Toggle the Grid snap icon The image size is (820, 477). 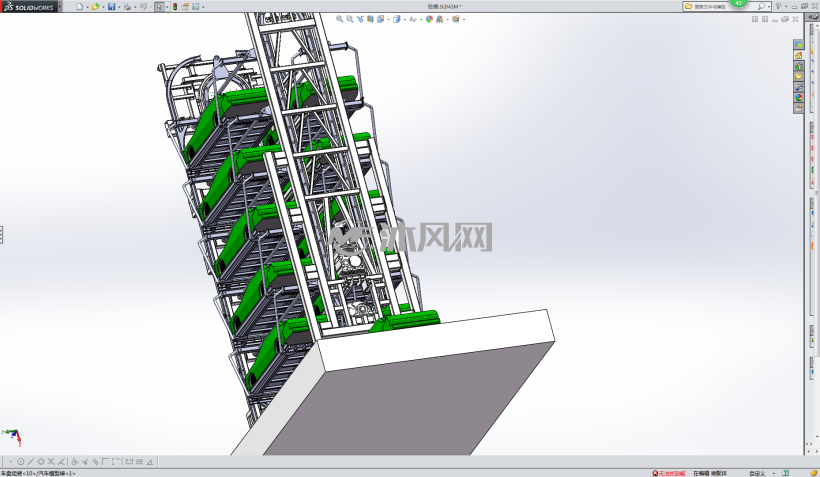click(x=140, y=461)
